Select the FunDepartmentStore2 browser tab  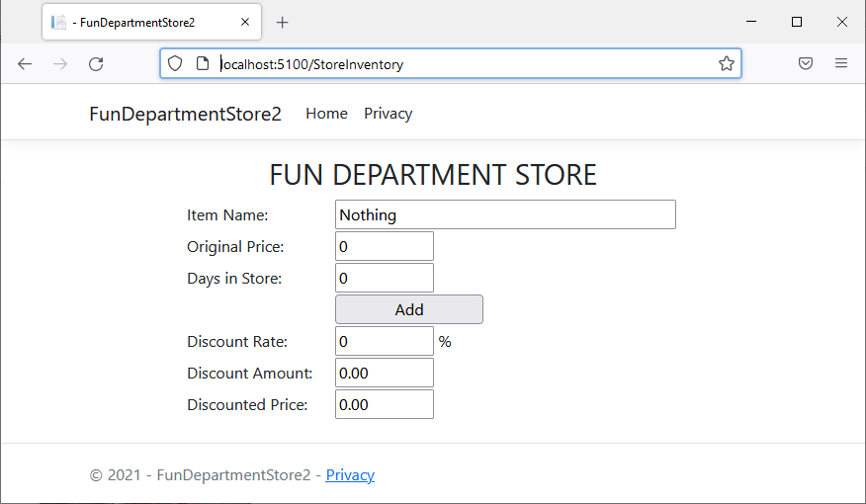(151, 22)
